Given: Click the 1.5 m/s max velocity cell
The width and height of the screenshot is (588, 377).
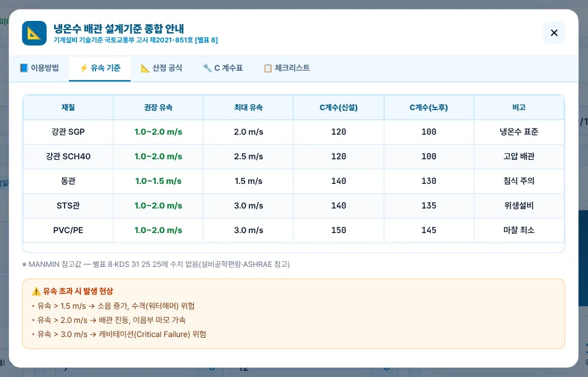Looking at the screenshot, I should click(248, 181).
